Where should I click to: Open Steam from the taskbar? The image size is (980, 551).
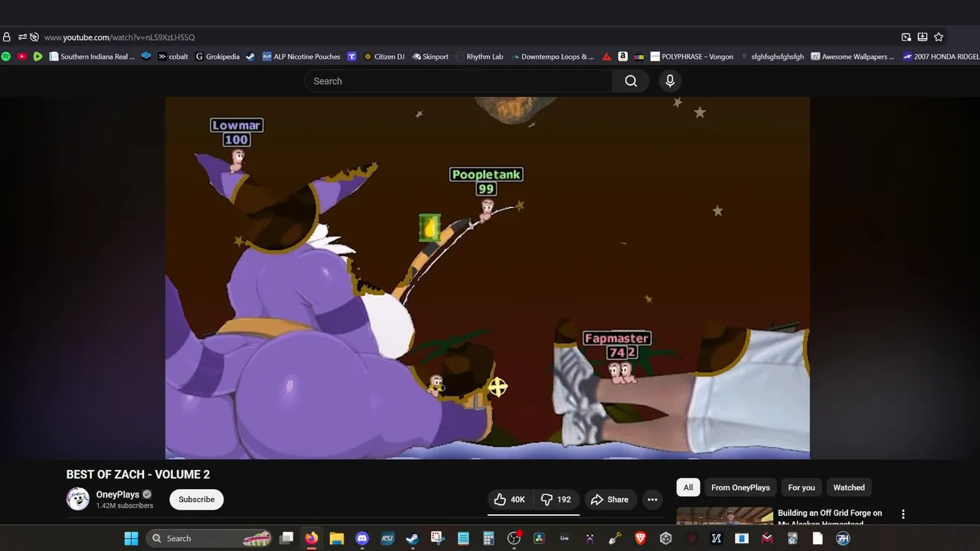(412, 539)
